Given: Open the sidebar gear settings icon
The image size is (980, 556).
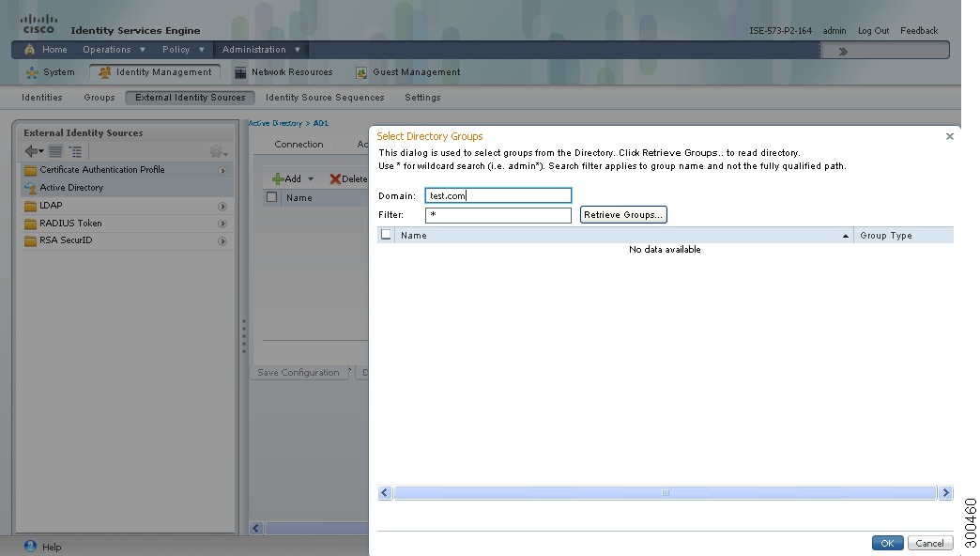Looking at the screenshot, I should pyautogui.click(x=218, y=151).
